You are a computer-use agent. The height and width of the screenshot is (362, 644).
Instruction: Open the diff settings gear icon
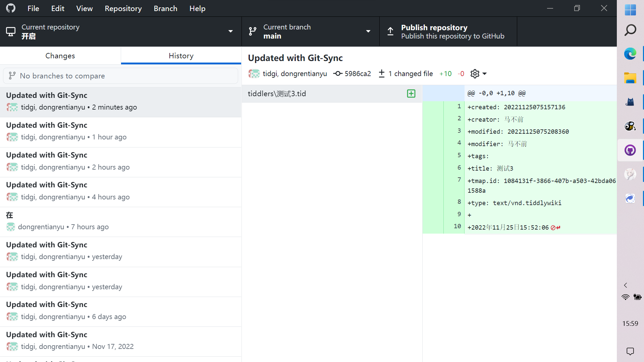coord(475,74)
